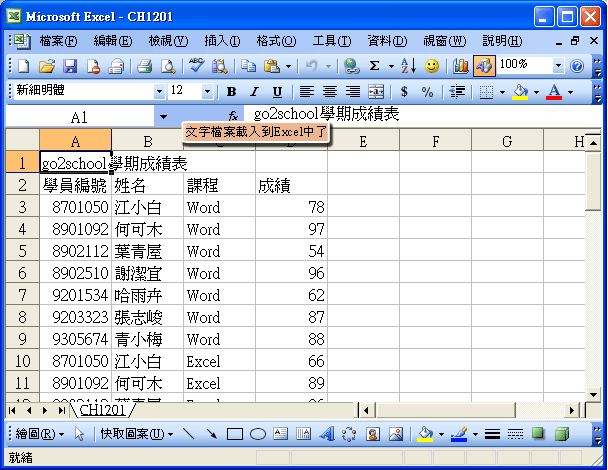This screenshot has height=470, width=608.
Task: Open the font size dropdown showing 12
Action: 207,92
